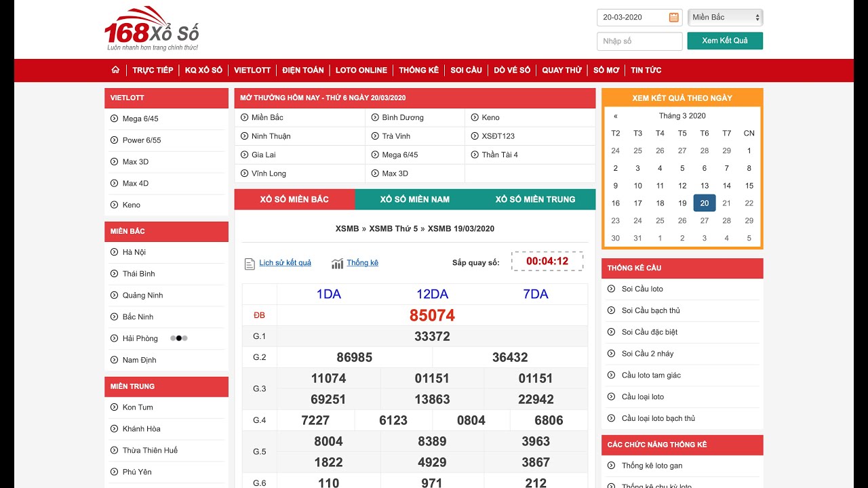The width and height of the screenshot is (868, 488).
Task: Open the XSĐT123 link
Action: click(x=498, y=136)
